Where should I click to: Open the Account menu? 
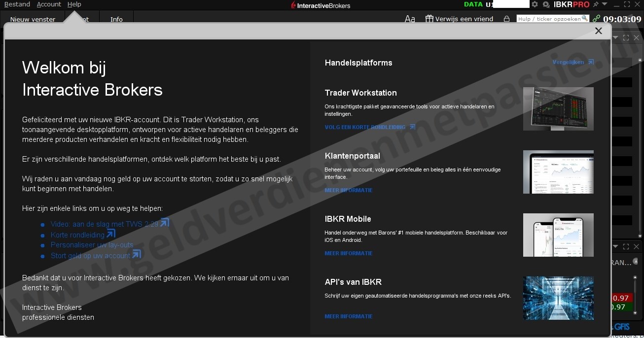tap(49, 4)
